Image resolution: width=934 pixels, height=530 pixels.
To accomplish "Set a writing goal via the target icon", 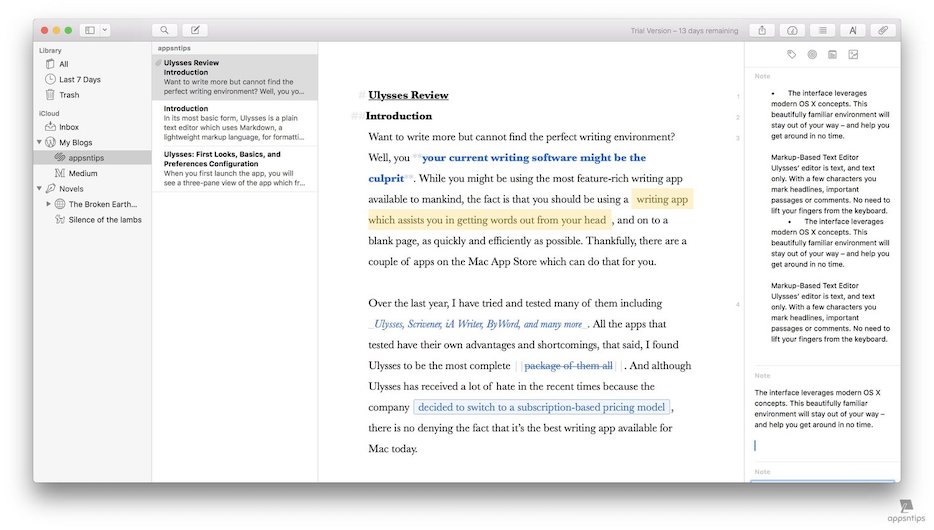I will pyautogui.click(x=812, y=55).
